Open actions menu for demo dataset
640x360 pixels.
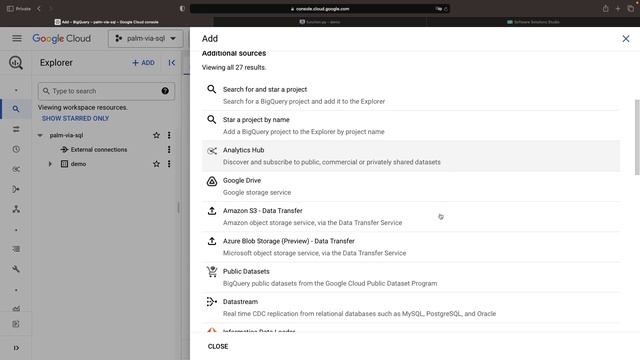169,164
